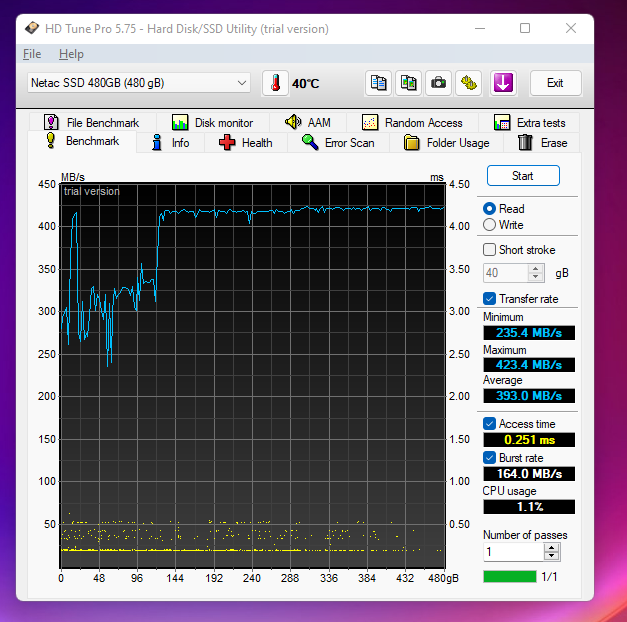Switch to the Health tab
Screen dimensions: 627x622
coord(246,143)
